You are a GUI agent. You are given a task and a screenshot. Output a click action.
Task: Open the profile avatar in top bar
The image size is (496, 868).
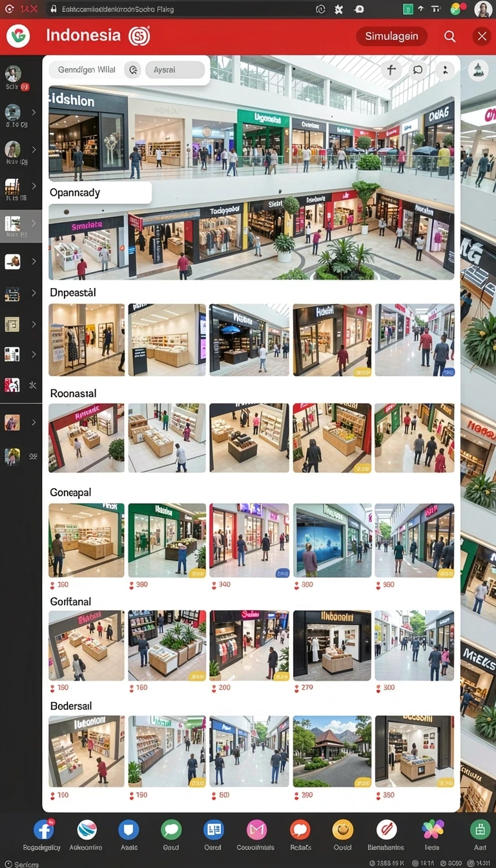point(482,9)
